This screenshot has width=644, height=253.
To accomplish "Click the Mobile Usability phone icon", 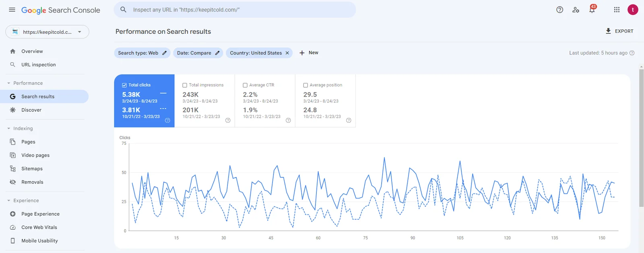I will (12, 241).
